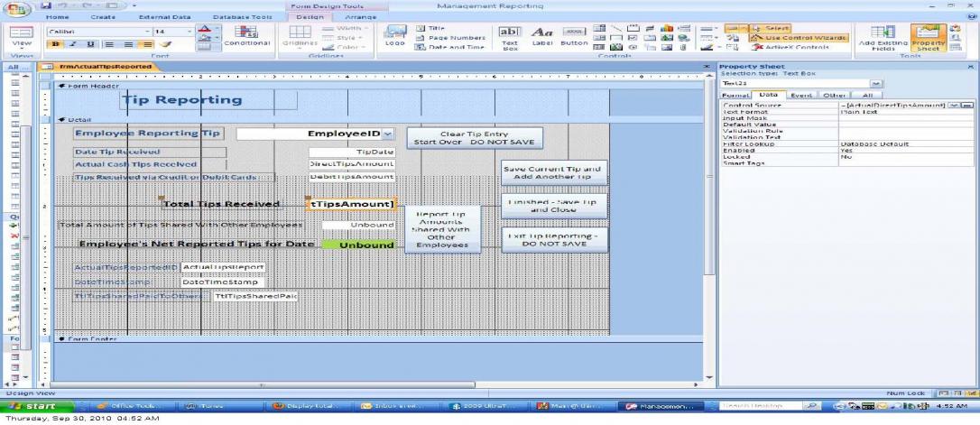Open the Database Tools tab
The width and height of the screenshot is (980, 425).
pyautogui.click(x=243, y=17)
